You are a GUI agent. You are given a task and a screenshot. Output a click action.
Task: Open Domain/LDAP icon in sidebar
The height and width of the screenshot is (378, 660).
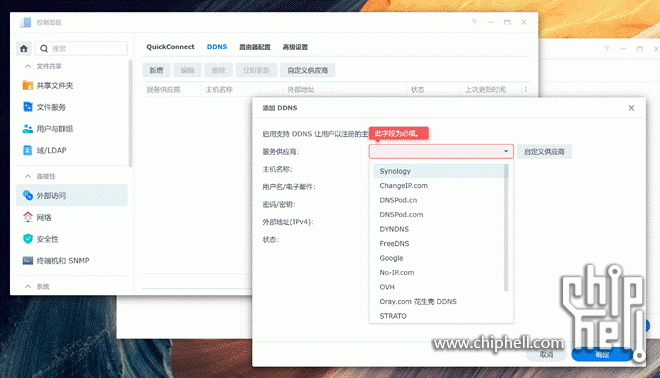(x=28, y=150)
